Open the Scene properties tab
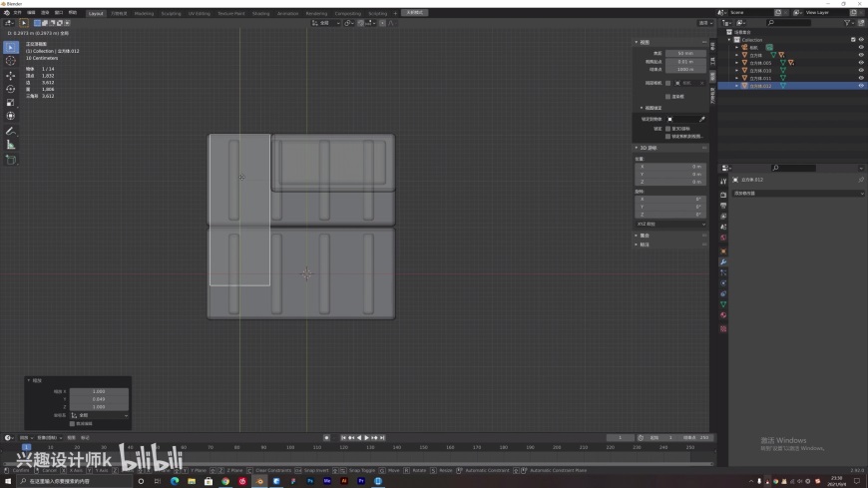Viewport: 868px width, 488px height. pos(723,227)
